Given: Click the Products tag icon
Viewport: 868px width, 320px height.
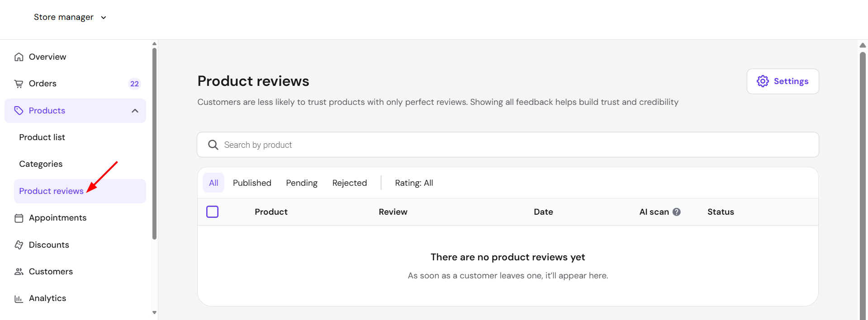Looking at the screenshot, I should pyautogui.click(x=19, y=111).
